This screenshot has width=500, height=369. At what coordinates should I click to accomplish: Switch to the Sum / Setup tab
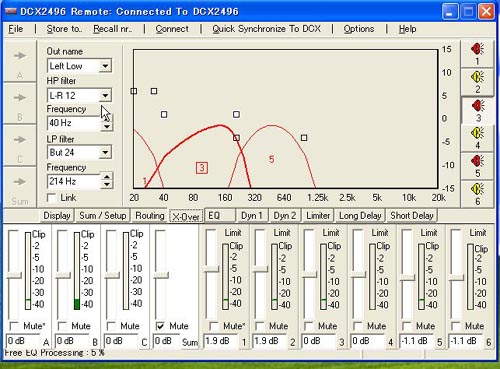[x=103, y=216]
